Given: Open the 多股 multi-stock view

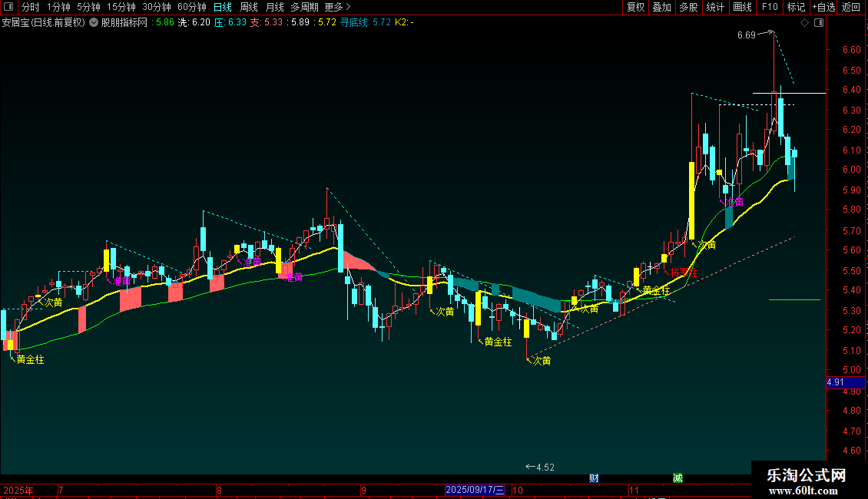Looking at the screenshot, I should tap(688, 7).
